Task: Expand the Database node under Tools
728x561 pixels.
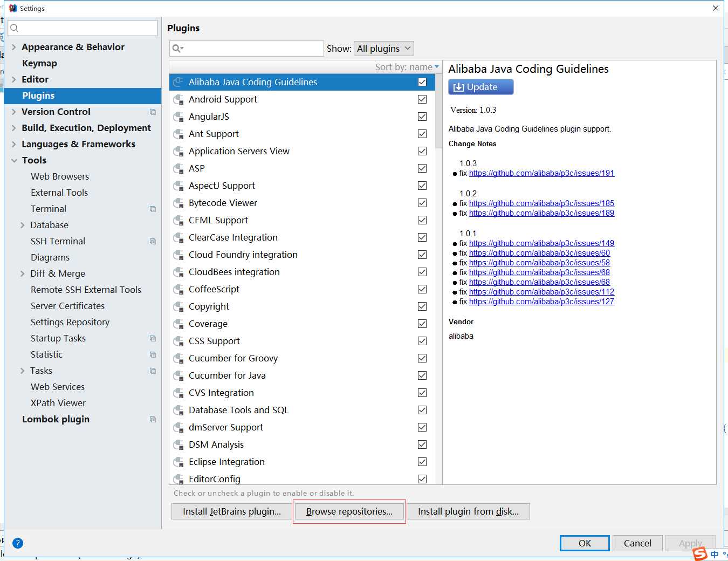Action: pyautogui.click(x=23, y=225)
